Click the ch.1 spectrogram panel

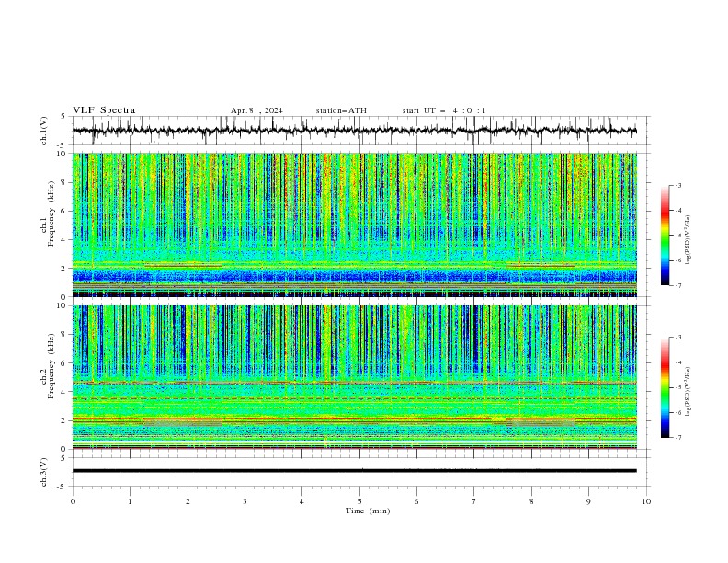click(x=354, y=224)
